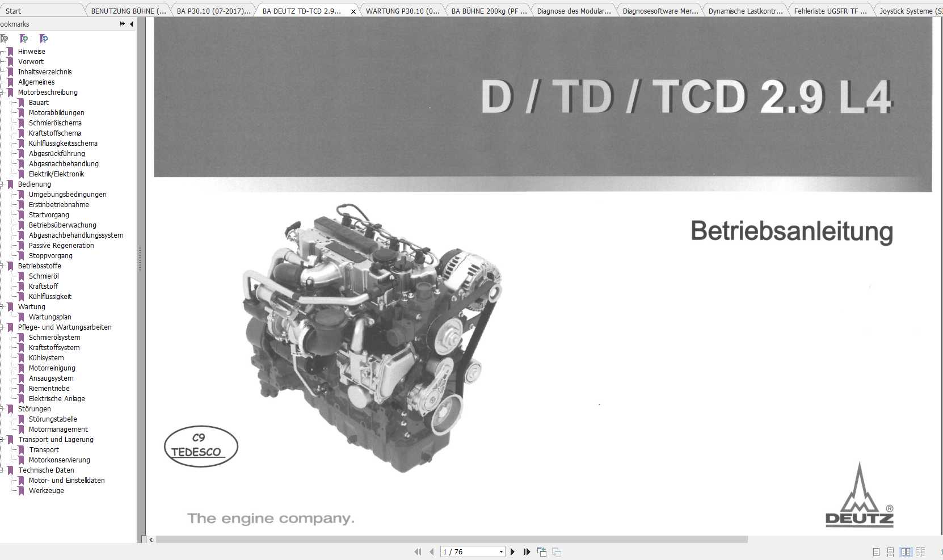Jump to the last page
Viewport: 943px width, 560px height.
click(527, 551)
